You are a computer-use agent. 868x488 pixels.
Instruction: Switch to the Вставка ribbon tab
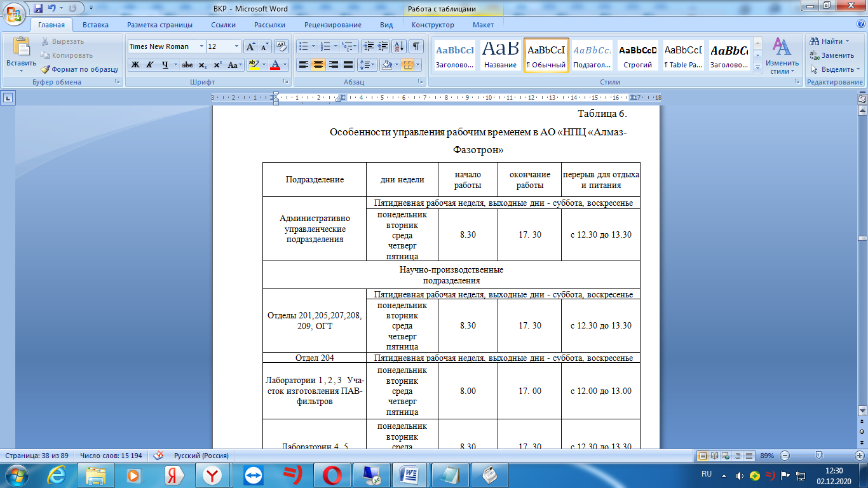tap(95, 25)
